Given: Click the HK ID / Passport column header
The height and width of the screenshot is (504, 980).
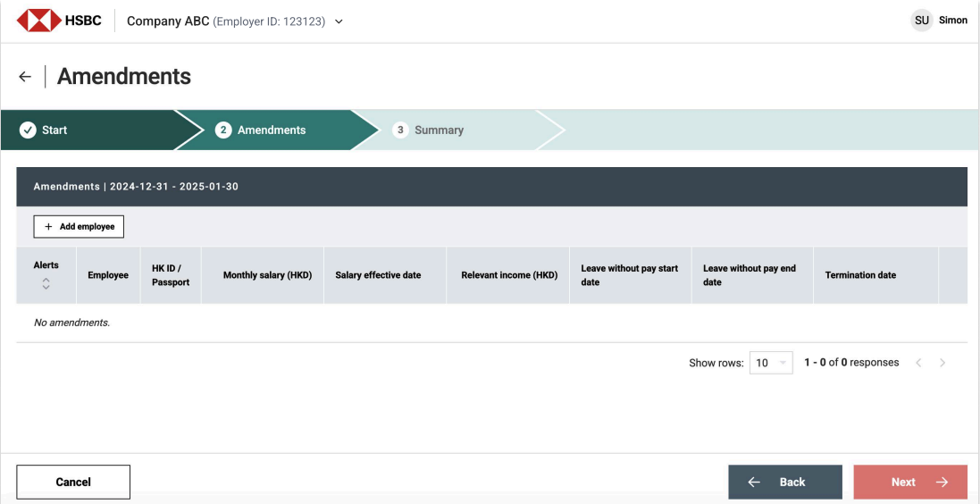Looking at the screenshot, I should [x=171, y=275].
